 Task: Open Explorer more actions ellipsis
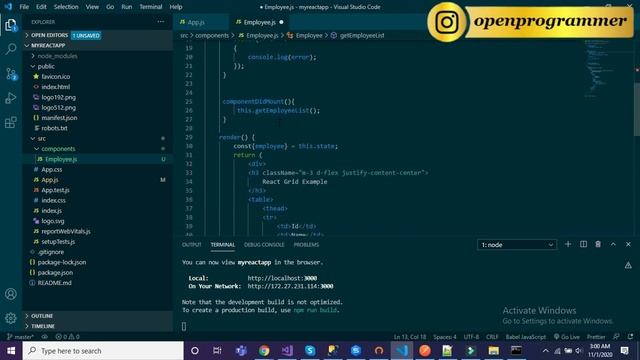tap(161, 22)
